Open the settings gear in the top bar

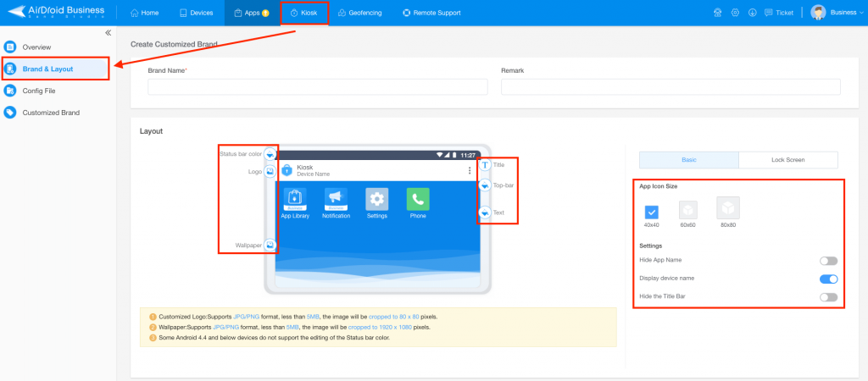coord(735,13)
